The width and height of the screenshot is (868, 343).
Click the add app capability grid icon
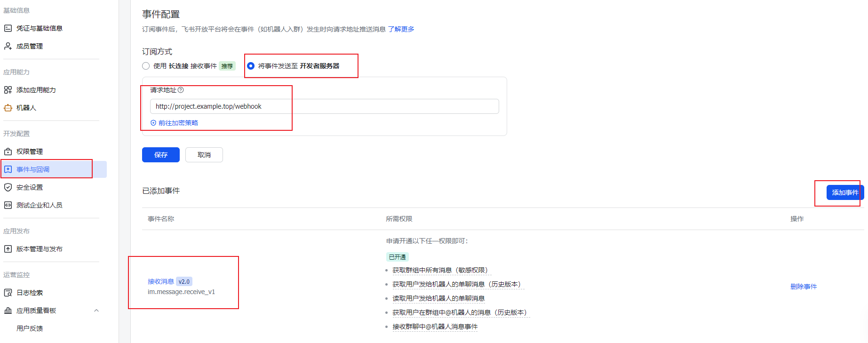[x=8, y=90]
